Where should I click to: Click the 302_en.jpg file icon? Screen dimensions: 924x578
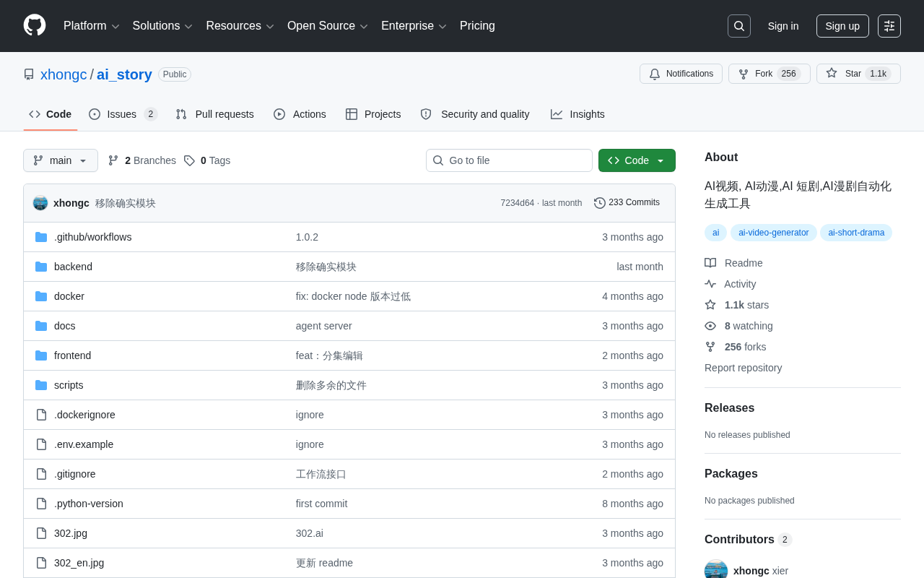click(x=41, y=563)
